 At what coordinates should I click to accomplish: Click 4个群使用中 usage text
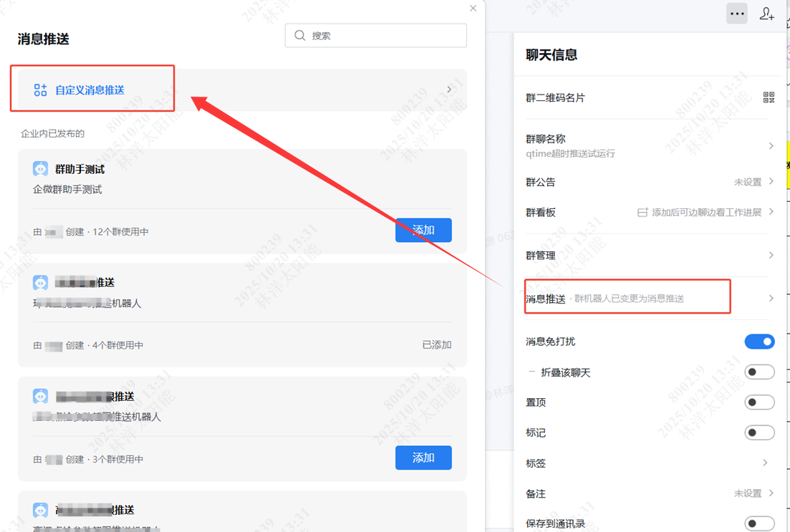[x=118, y=345]
